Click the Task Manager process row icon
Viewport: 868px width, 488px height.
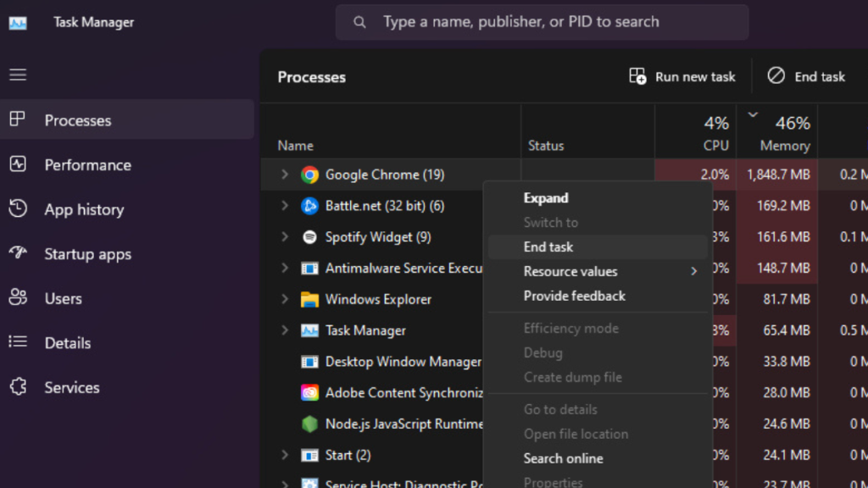309,330
